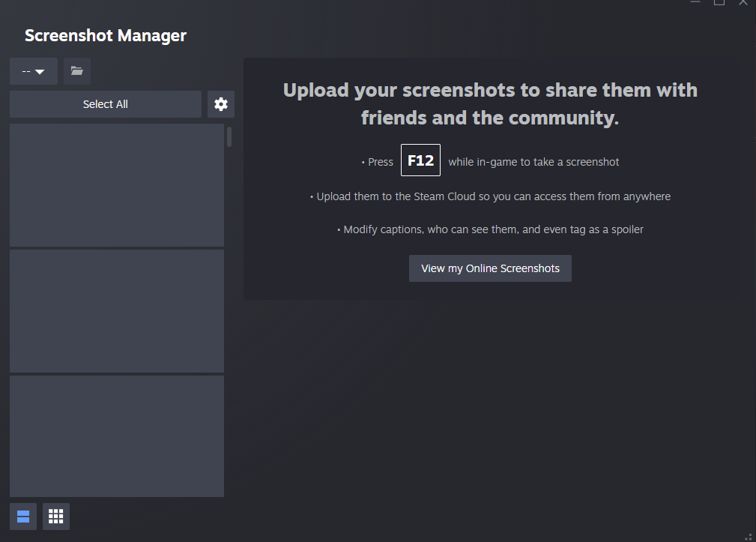Image resolution: width=756 pixels, height=542 pixels.
Task: Select the first screenshot placeholder thumbnail
Action: pyautogui.click(x=117, y=185)
